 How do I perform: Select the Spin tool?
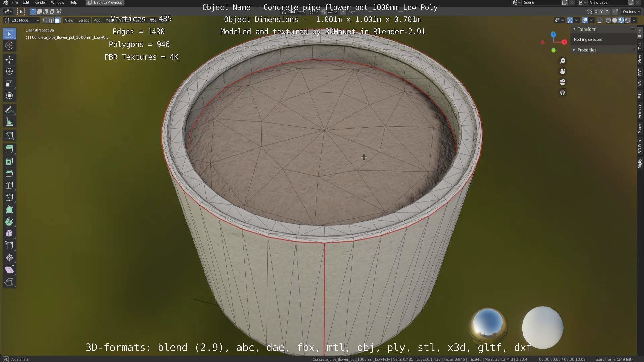pyautogui.click(x=9, y=222)
